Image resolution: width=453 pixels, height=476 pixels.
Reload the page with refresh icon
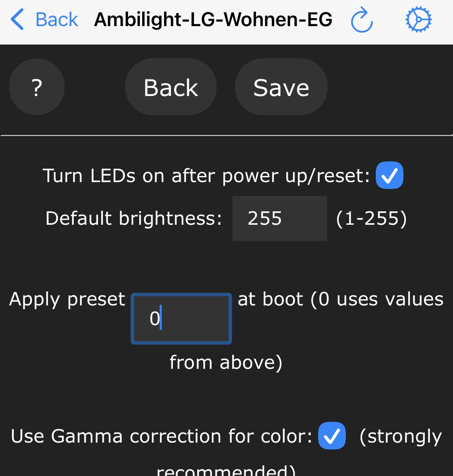click(362, 20)
